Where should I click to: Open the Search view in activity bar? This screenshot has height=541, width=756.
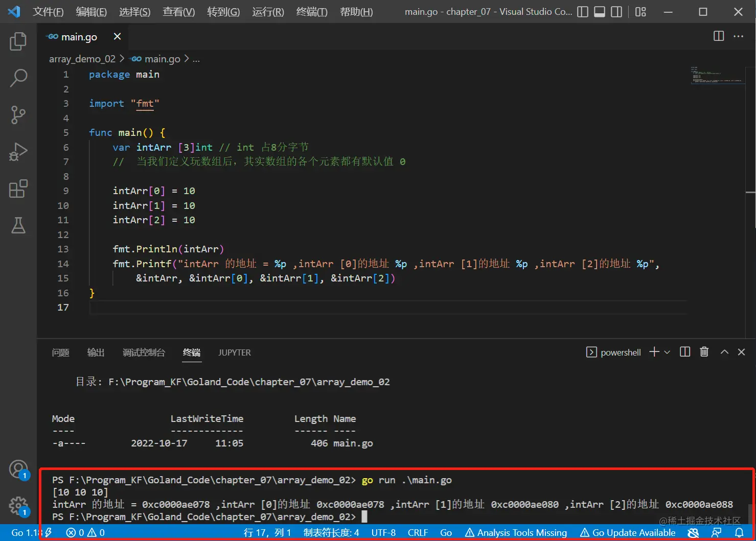(x=18, y=78)
